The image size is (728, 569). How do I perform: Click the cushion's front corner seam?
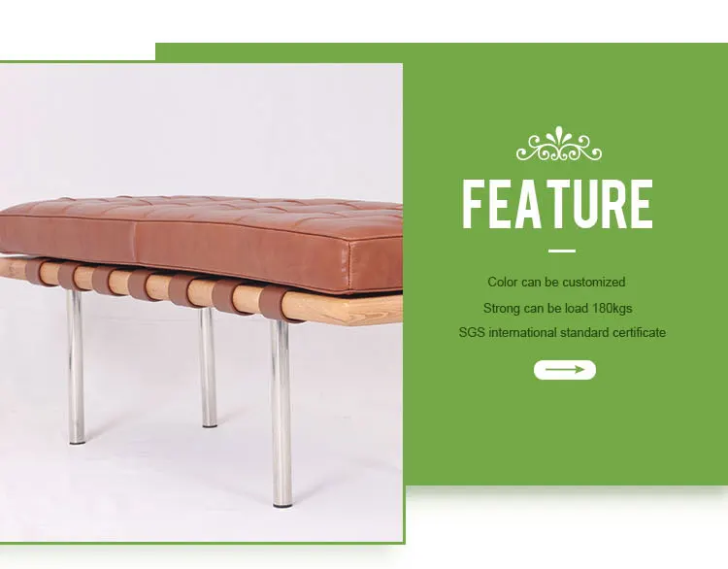349,266
